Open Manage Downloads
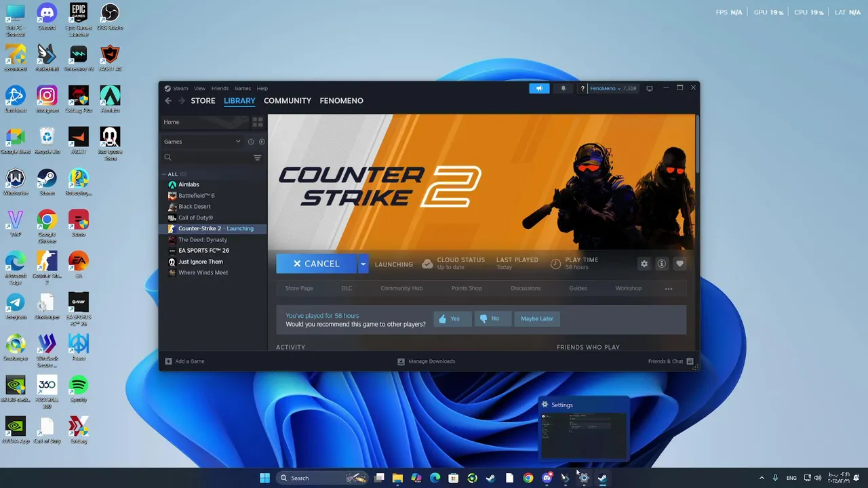This screenshot has width=868, height=488. [x=426, y=361]
